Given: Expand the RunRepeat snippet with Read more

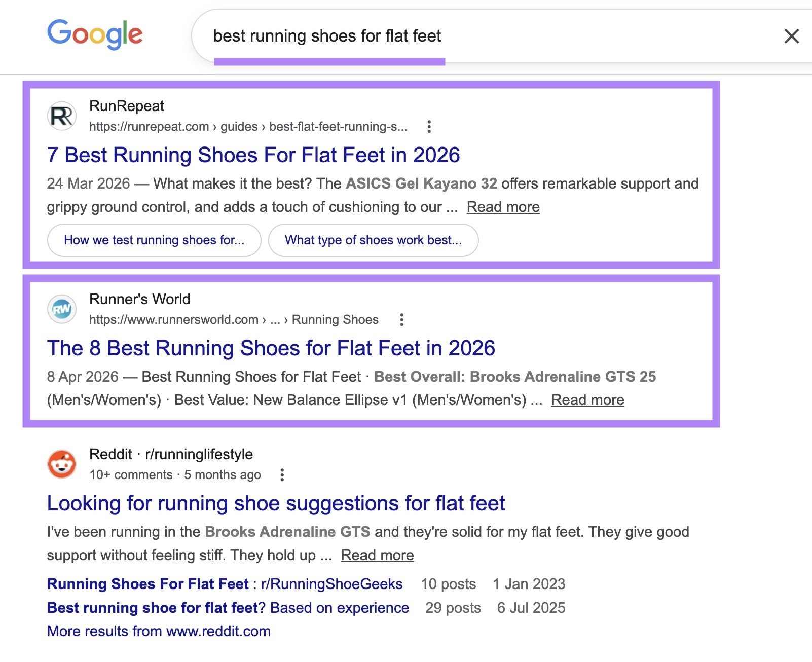Looking at the screenshot, I should 503,207.
